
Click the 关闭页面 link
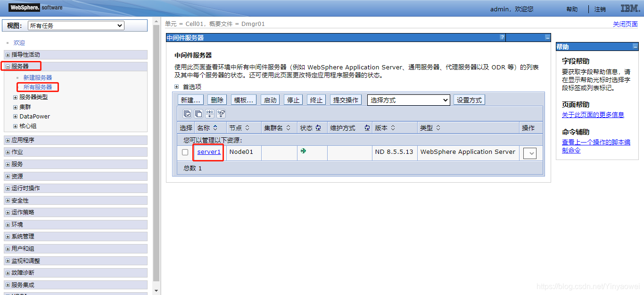point(625,25)
